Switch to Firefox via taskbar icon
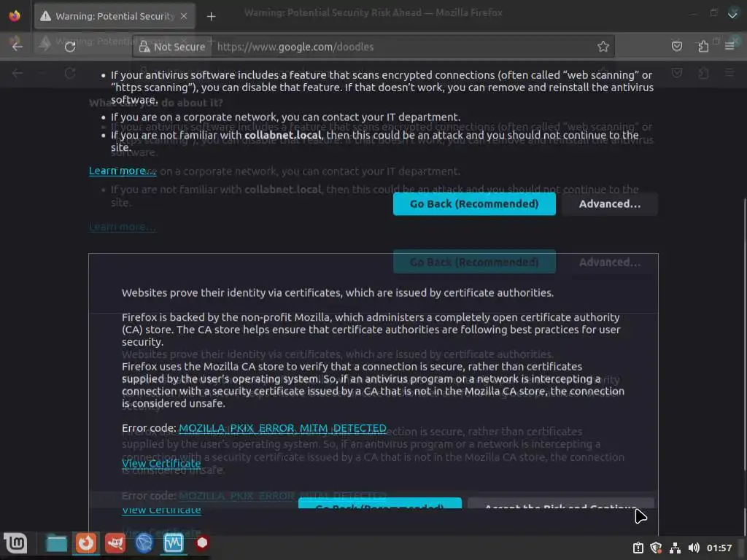 pyautogui.click(x=86, y=542)
